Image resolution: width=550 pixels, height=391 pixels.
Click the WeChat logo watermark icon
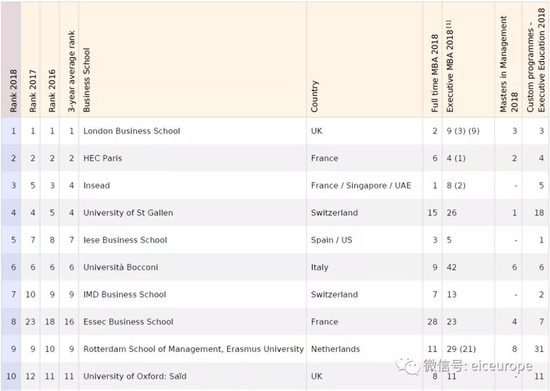click(408, 366)
